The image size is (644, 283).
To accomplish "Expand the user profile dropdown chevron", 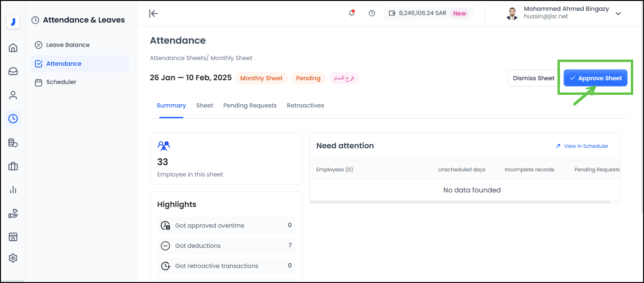I will tap(618, 14).
